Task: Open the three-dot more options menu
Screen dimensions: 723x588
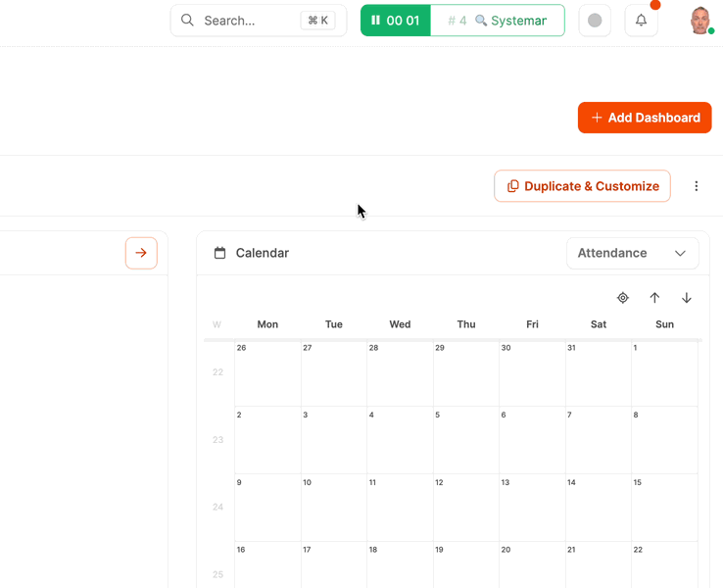Action: pyautogui.click(x=697, y=186)
